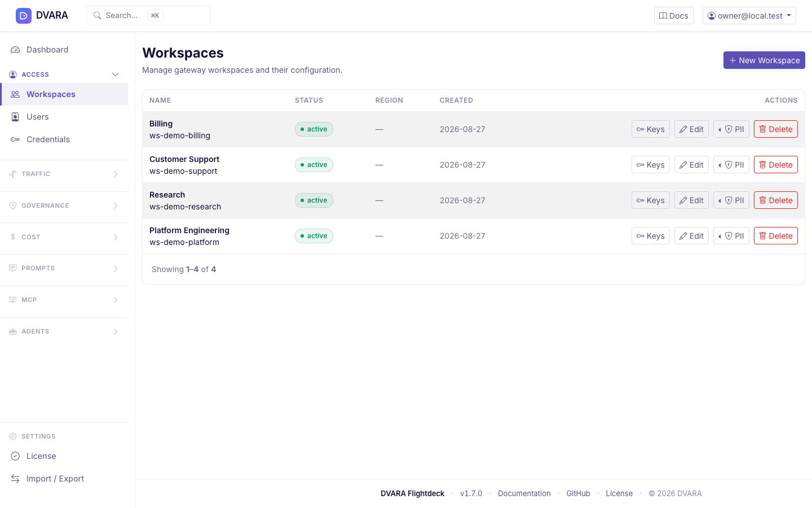Screen dimensions: 812x508
Task: Click the Billing active status badge
Action: pyautogui.click(x=314, y=129)
